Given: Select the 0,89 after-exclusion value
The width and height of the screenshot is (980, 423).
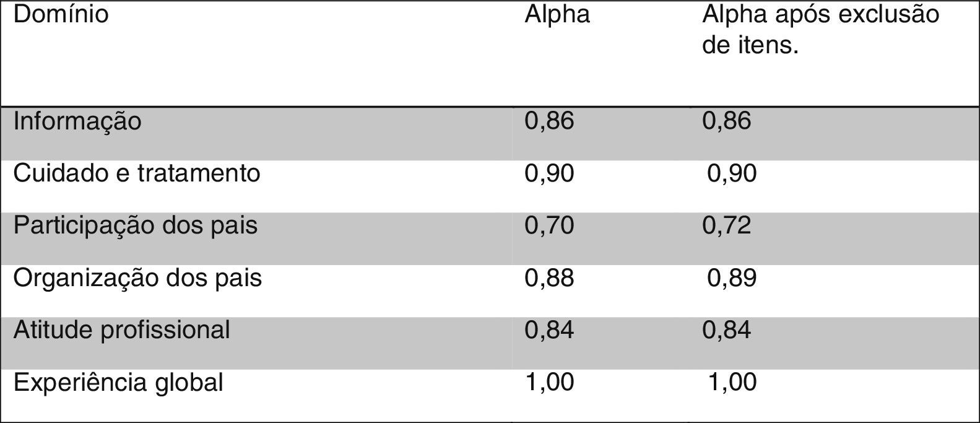Looking at the screenshot, I should point(732,278).
